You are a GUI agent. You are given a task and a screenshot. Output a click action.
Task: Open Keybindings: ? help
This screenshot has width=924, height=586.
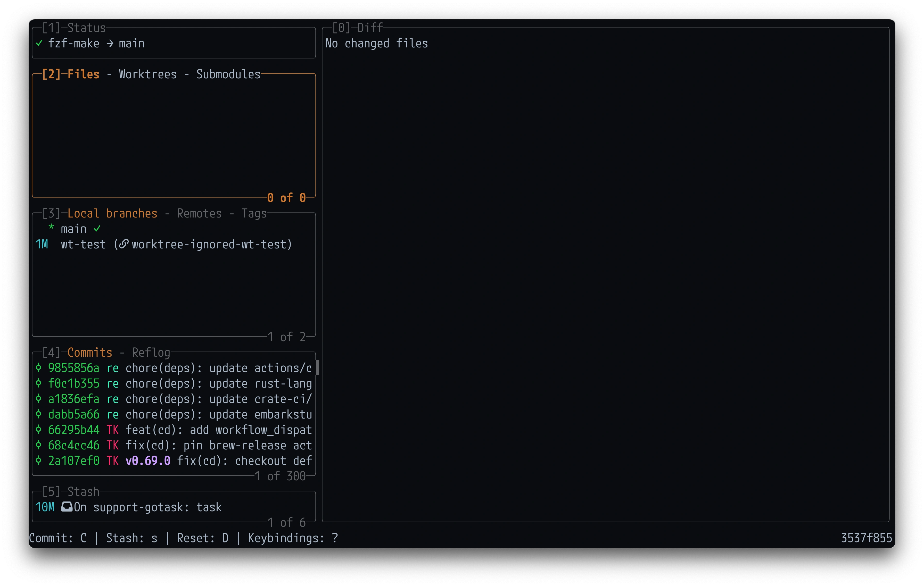pos(293,538)
